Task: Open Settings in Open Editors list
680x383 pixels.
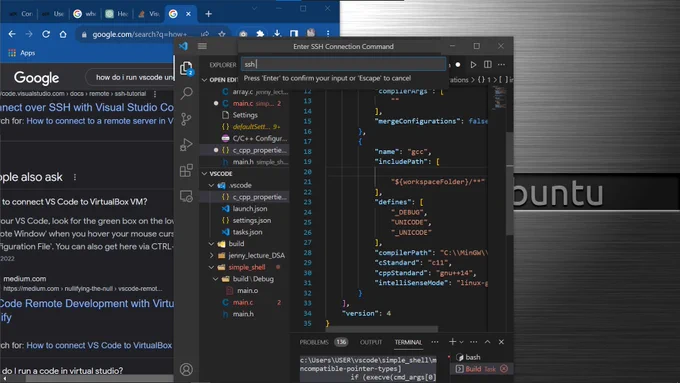Action: 245,115
